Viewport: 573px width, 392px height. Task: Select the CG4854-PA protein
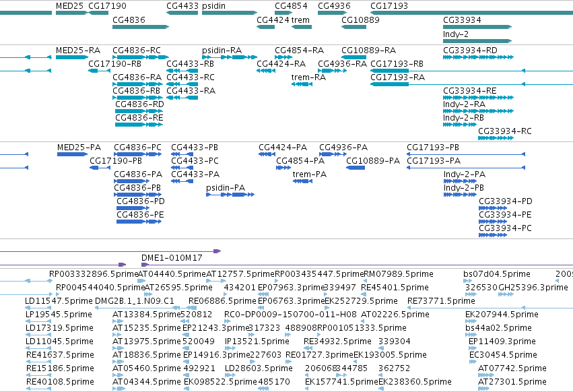click(x=300, y=161)
